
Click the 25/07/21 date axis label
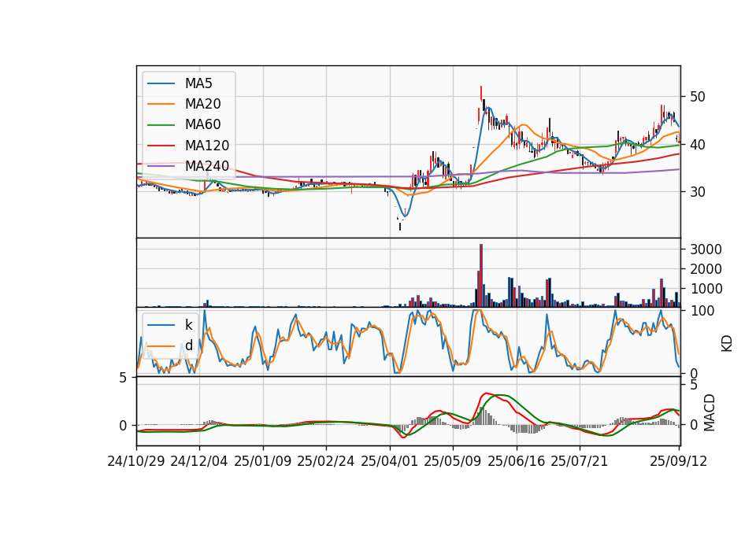[580, 461]
